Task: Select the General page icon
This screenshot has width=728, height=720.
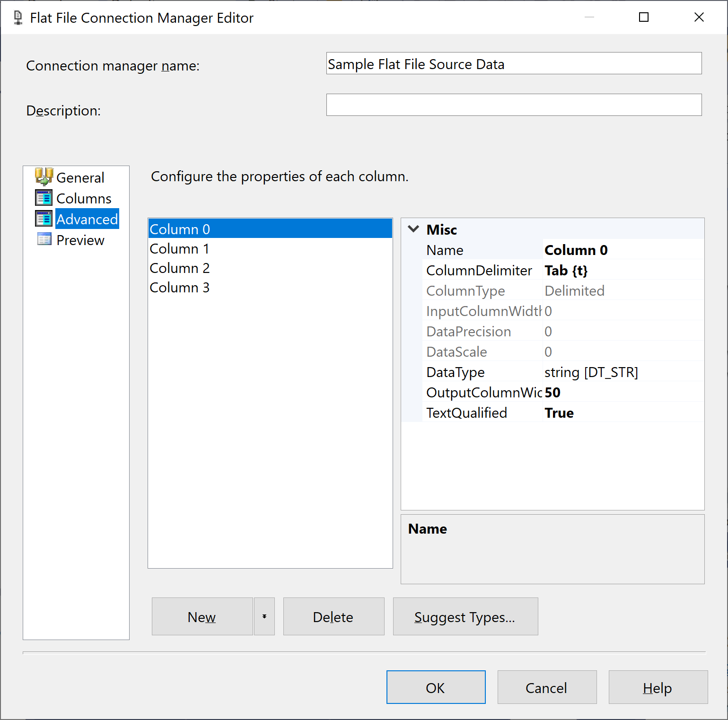Action: point(44,176)
